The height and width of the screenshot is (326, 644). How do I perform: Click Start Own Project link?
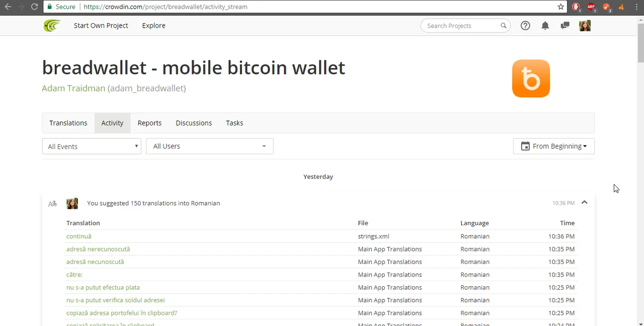click(101, 25)
